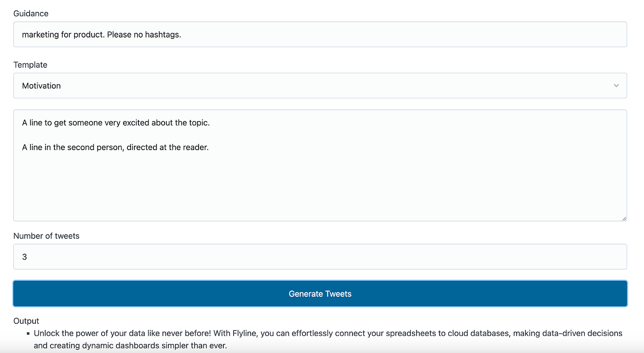
Task: Click the Generate Tweets button
Action: pyautogui.click(x=320, y=293)
